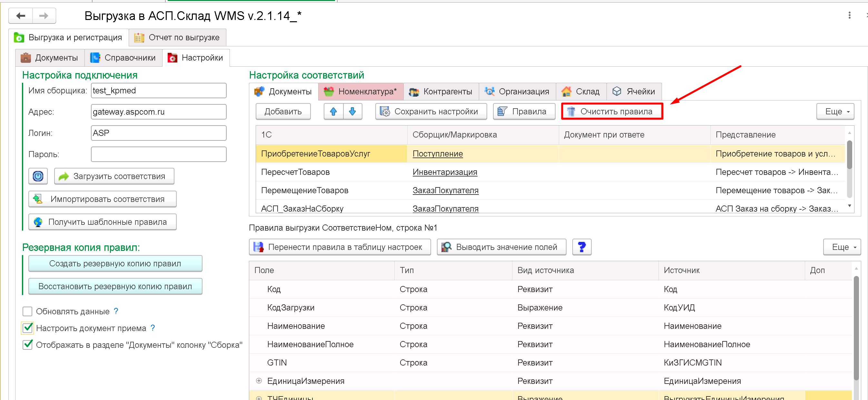Open the Контрагенты correspondence tab
This screenshot has height=400, width=868.
tap(441, 91)
